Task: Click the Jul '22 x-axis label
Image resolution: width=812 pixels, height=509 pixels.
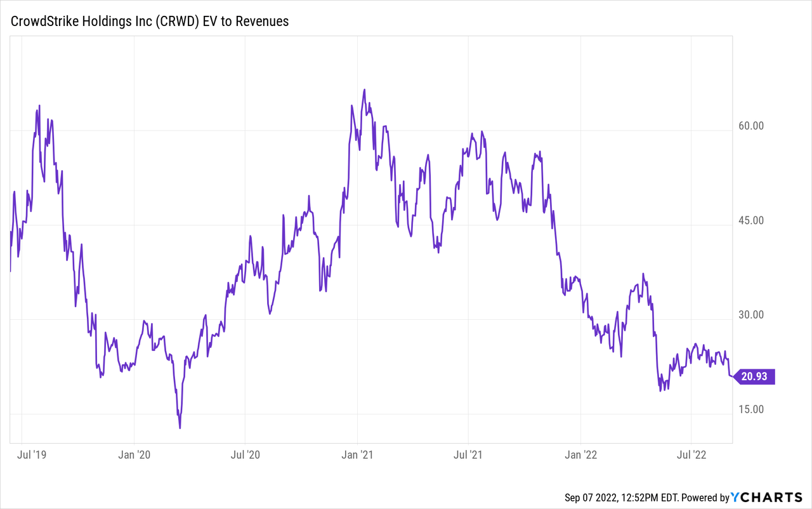Action: [x=691, y=454]
